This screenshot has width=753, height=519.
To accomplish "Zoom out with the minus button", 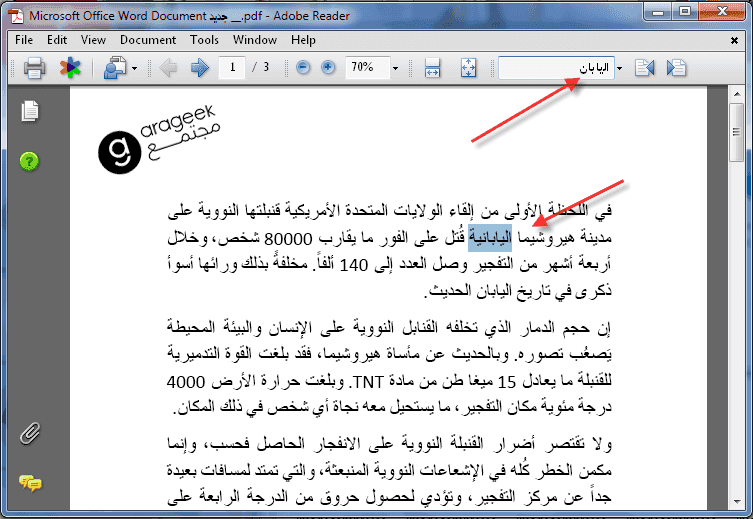I will 304,68.
